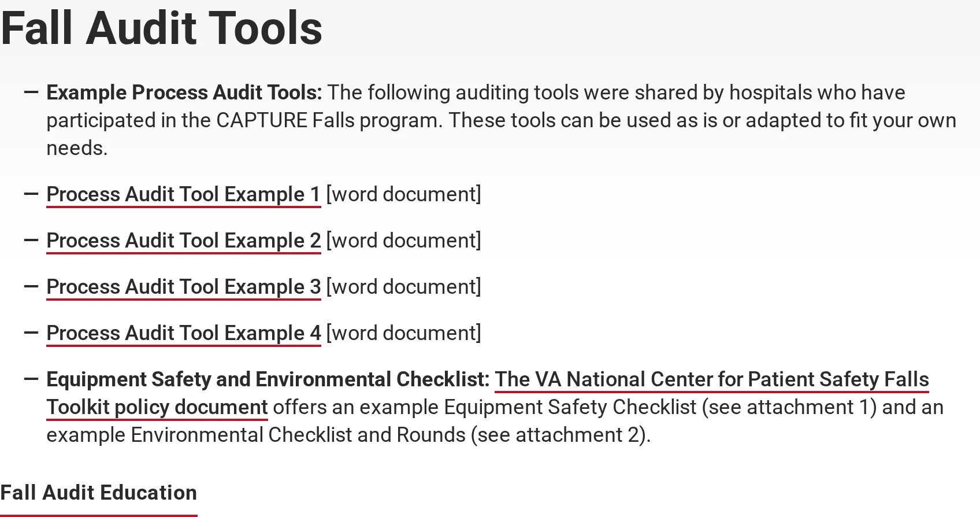This screenshot has height=517, width=980.
Task: Click the 'Equipment Safety and Environmental Checklist:' label
Action: [x=268, y=379]
